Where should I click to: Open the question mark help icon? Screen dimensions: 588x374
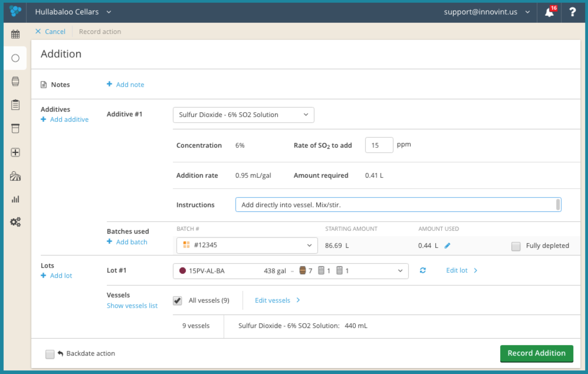[572, 12]
